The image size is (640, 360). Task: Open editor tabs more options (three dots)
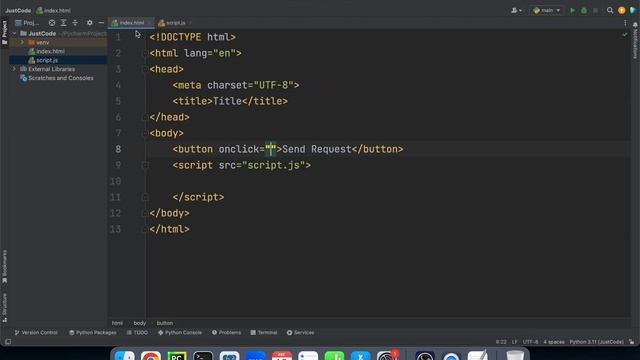625,23
